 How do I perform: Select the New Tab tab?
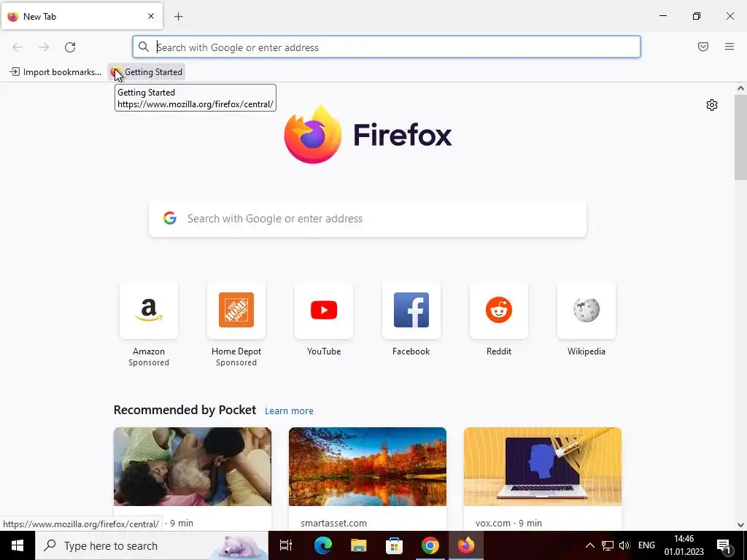click(82, 16)
